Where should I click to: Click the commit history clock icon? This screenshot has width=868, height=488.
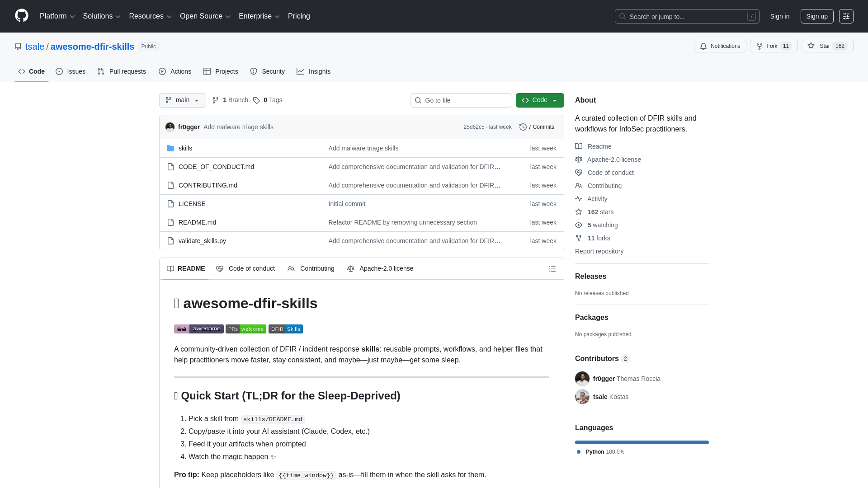pyautogui.click(x=524, y=127)
